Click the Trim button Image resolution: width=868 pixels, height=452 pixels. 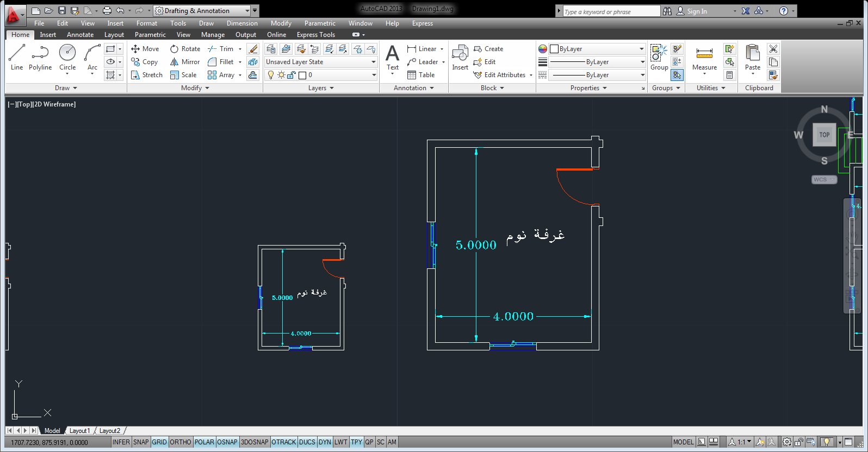point(221,49)
